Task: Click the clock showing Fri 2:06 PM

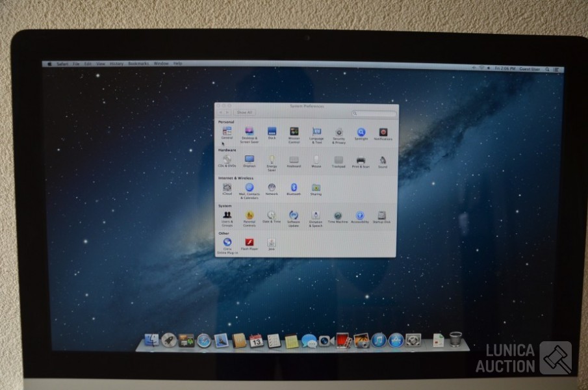Action: pyautogui.click(x=505, y=69)
